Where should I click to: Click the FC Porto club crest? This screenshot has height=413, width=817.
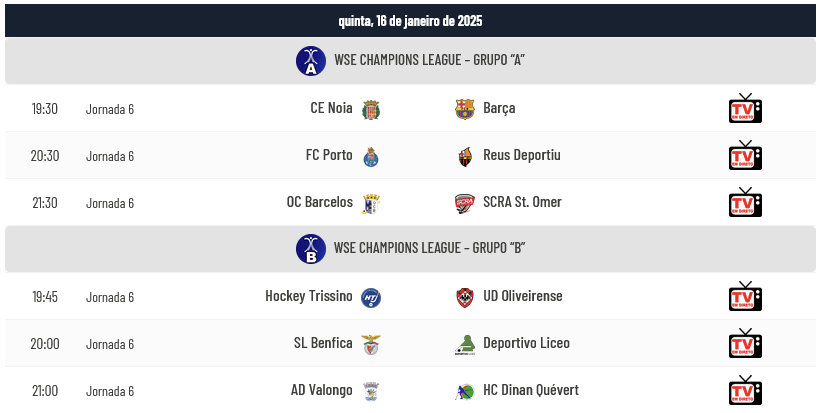click(x=370, y=157)
